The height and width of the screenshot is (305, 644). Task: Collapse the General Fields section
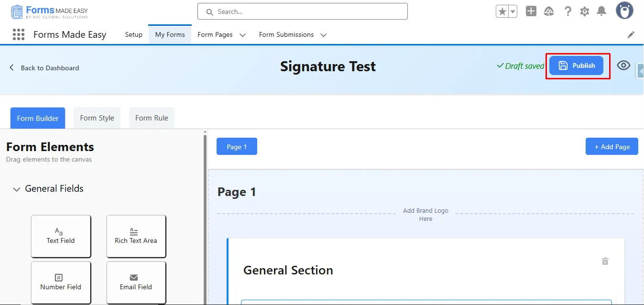(x=17, y=189)
